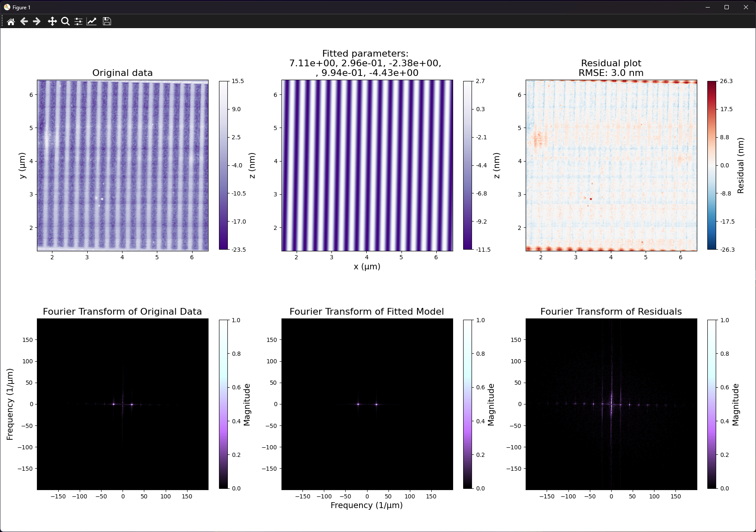Click the Residual red-blue colorbar

712,165
